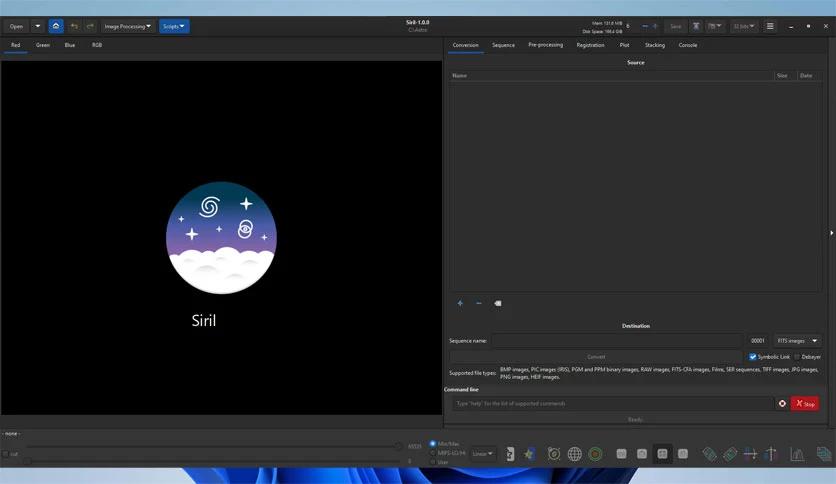The width and height of the screenshot is (836, 484).
Task: Open the FITS images format dropdown
Action: pyautogui.click(x=797, y=341)
